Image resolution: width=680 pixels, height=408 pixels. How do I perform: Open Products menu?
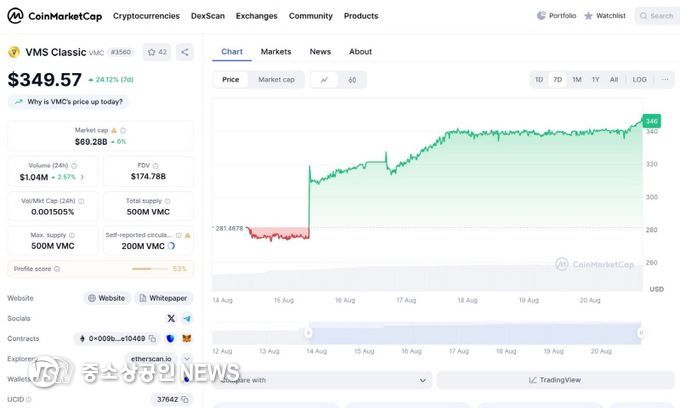coord(361,16)
